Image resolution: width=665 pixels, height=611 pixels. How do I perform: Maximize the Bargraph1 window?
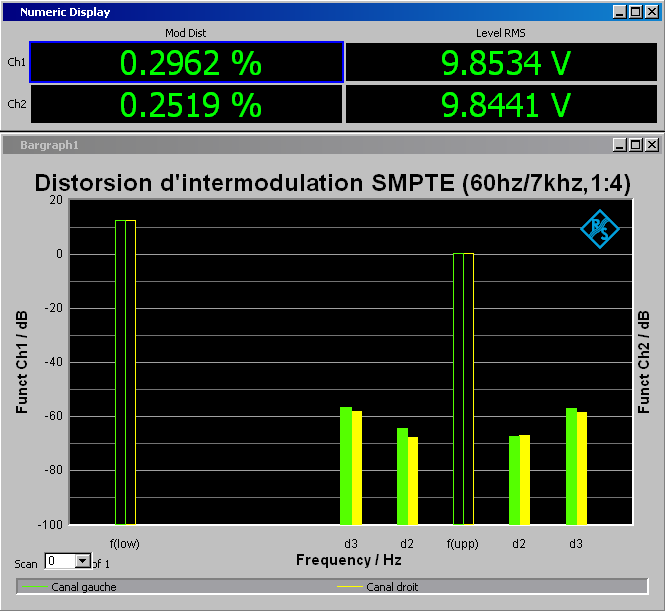pyautogui.click(x=635, y=145)
